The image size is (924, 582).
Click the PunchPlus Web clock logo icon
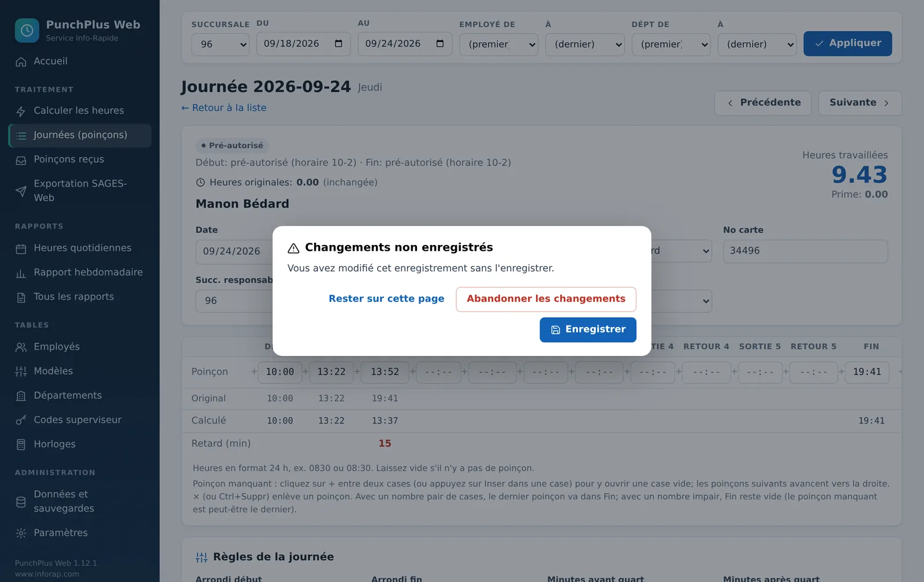[27, 31]
